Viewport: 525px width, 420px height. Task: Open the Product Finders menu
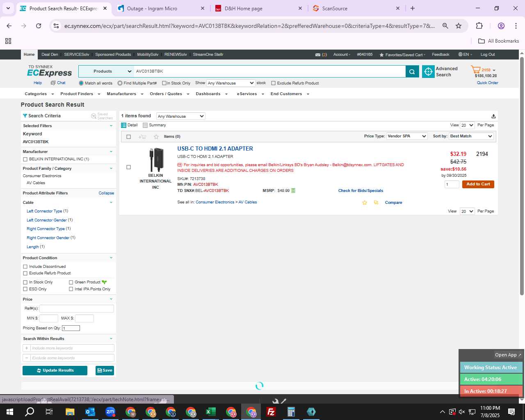[x=80, y=94]
